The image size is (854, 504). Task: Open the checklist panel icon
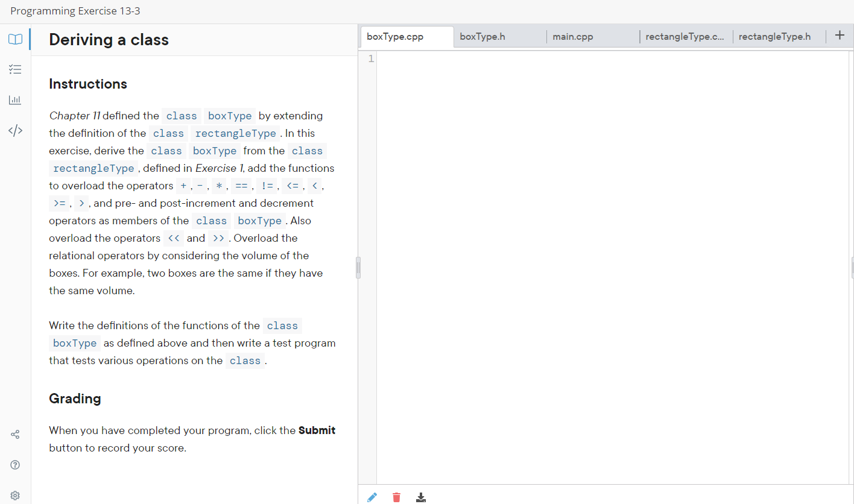(15, 69)
